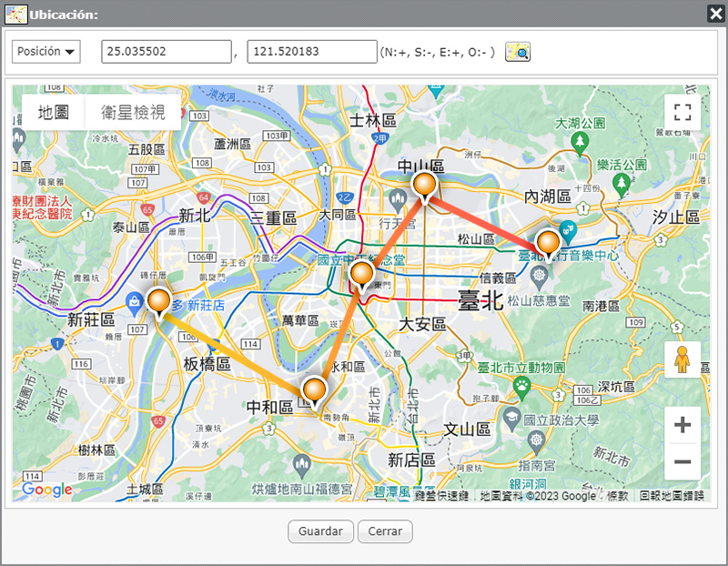Zoom in on the map
728x566 pixels.
682,425
